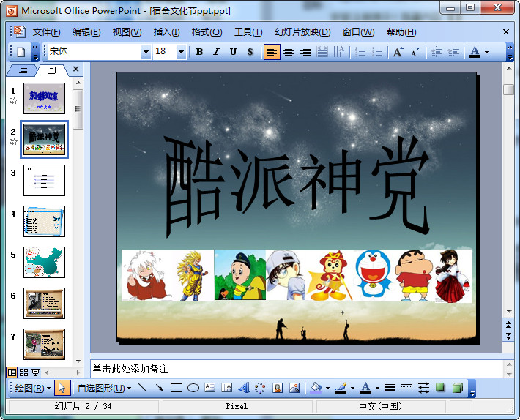This screenshot has height=420, width=520.
Task: Select the Oval tool
Action: point(193,388)
